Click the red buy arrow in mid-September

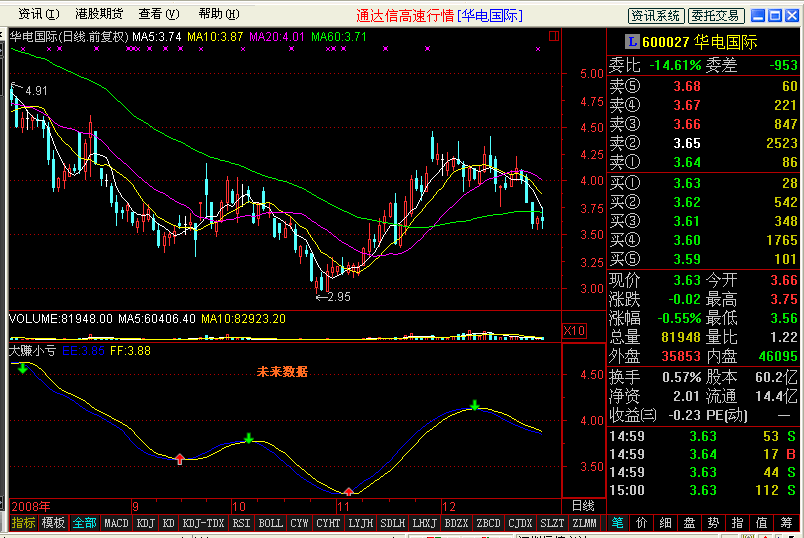click(179, 459)
